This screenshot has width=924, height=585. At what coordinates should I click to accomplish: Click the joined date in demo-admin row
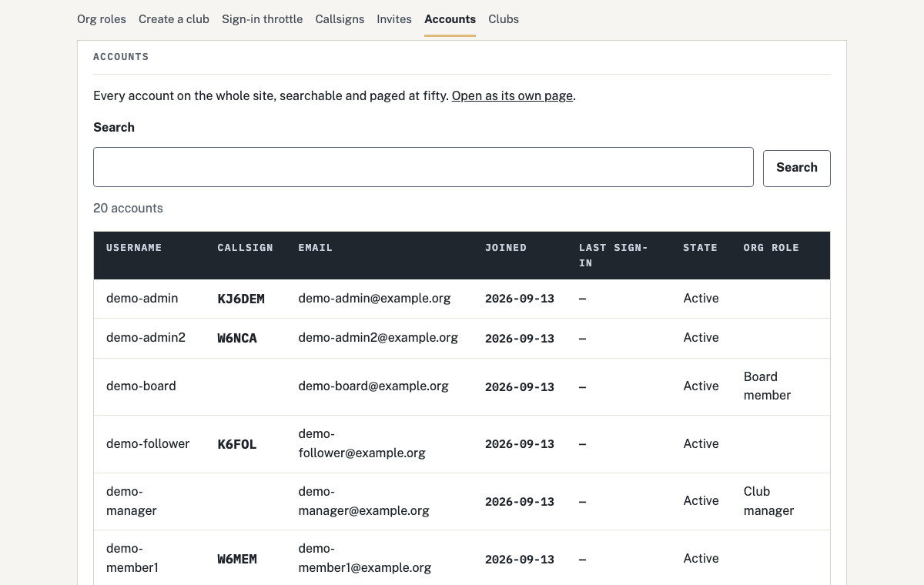[520, 299]
